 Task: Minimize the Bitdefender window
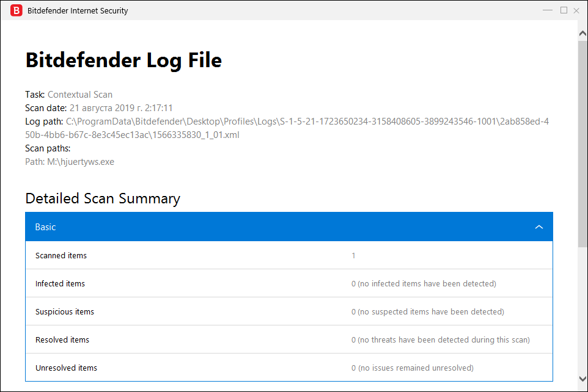pos(548,10)
